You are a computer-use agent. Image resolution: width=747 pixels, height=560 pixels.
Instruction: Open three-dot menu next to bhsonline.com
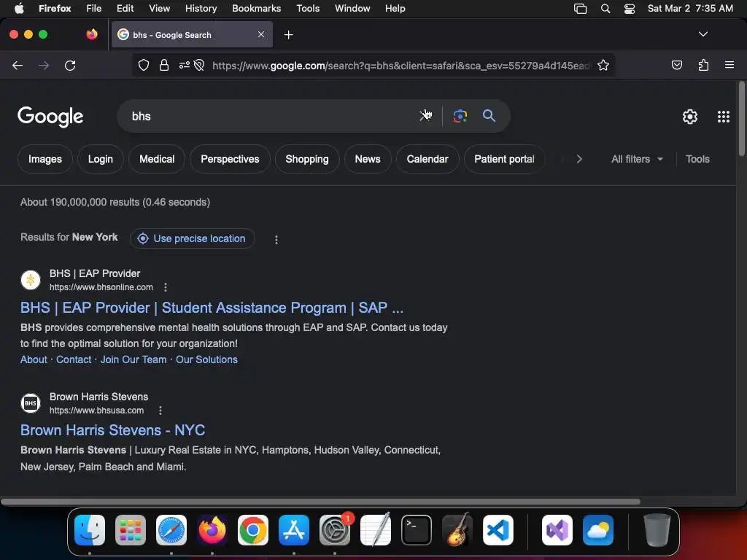(166, 287)
